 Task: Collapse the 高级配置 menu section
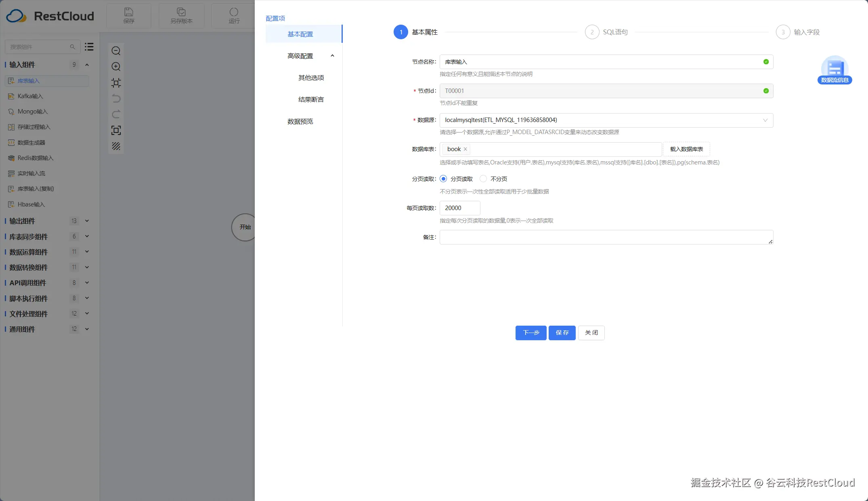332,56
